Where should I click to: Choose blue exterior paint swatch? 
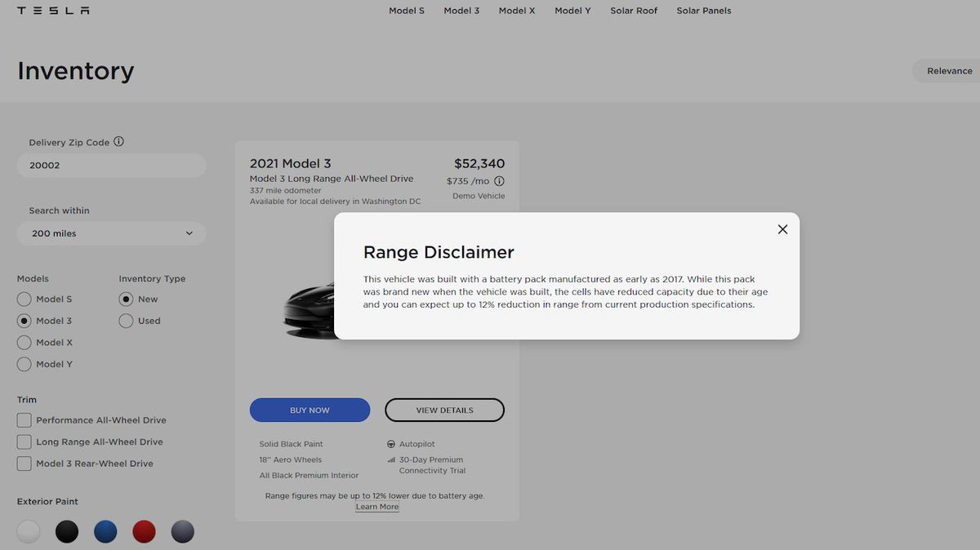(105, 532)
